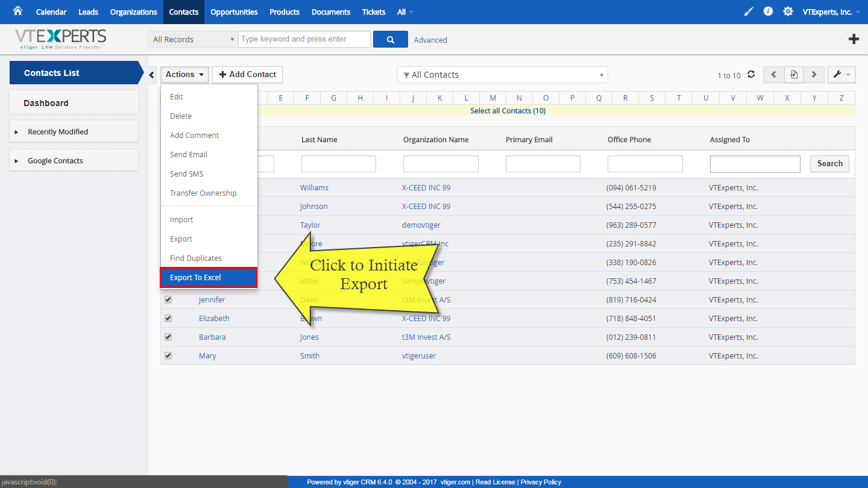
Task: Click the VTExperts logo
Action: (60, 39)
